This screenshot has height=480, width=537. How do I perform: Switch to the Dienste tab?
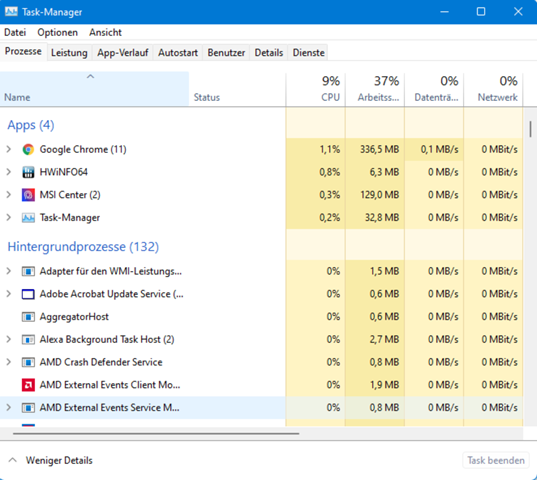point(308,53)
